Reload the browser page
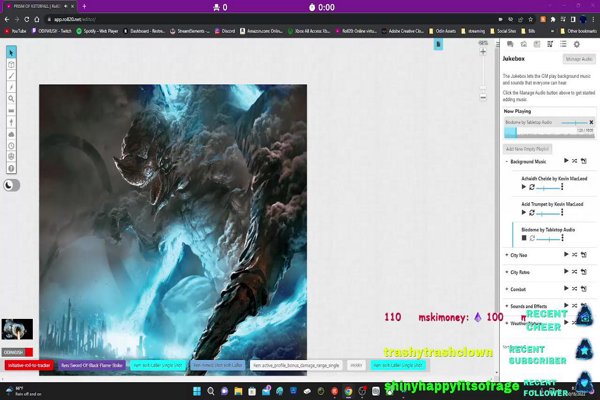 tap(26, 19)
